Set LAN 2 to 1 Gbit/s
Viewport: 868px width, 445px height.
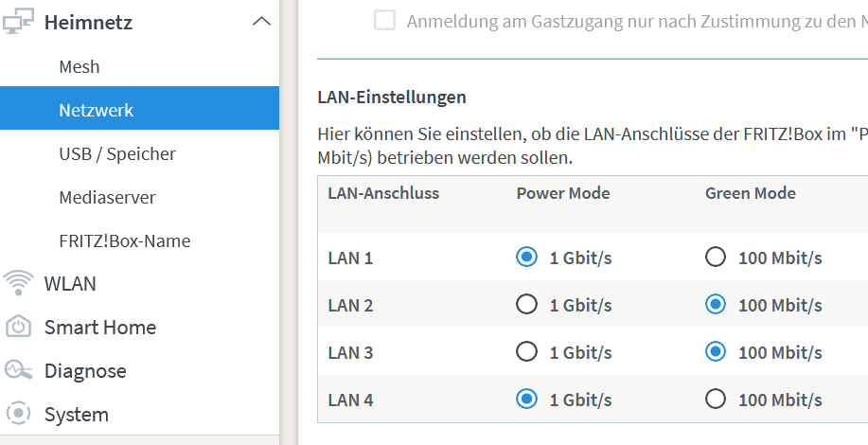(526, 305)
